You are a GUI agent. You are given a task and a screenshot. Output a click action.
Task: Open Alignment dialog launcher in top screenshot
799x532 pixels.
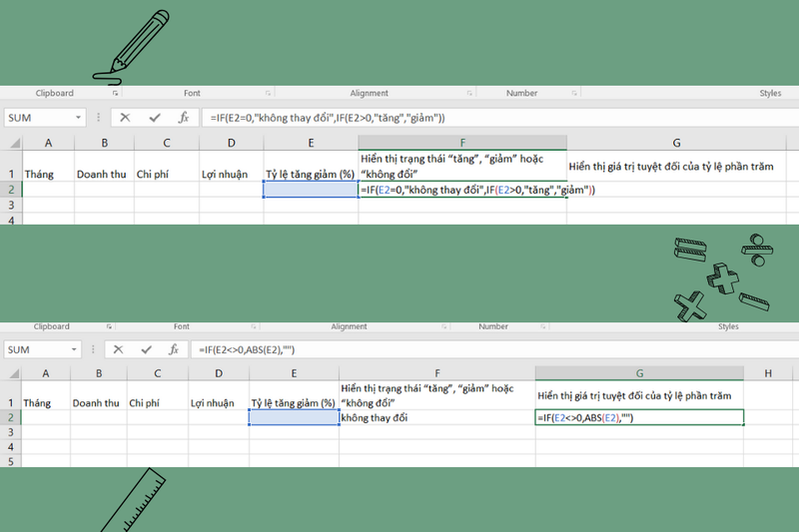469,93
